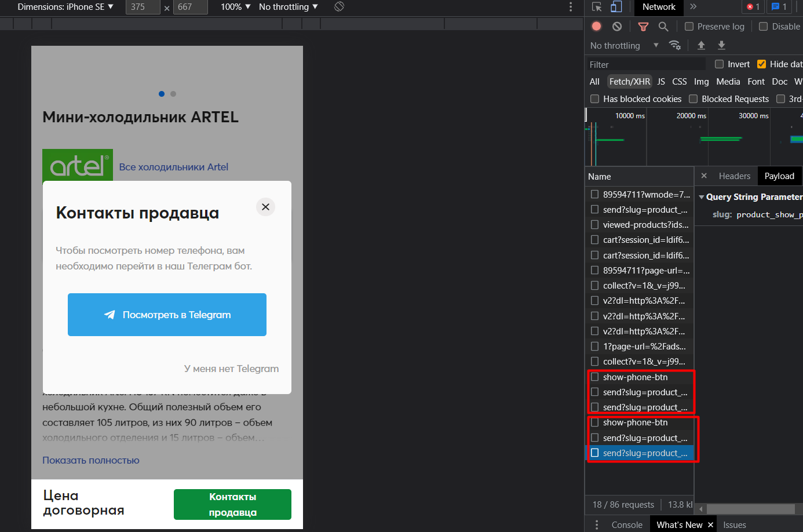The height and width of the screenshot is (532, 803).
Task: Click the Посмотреть в Telegram button
Action: tap(167, 315)
